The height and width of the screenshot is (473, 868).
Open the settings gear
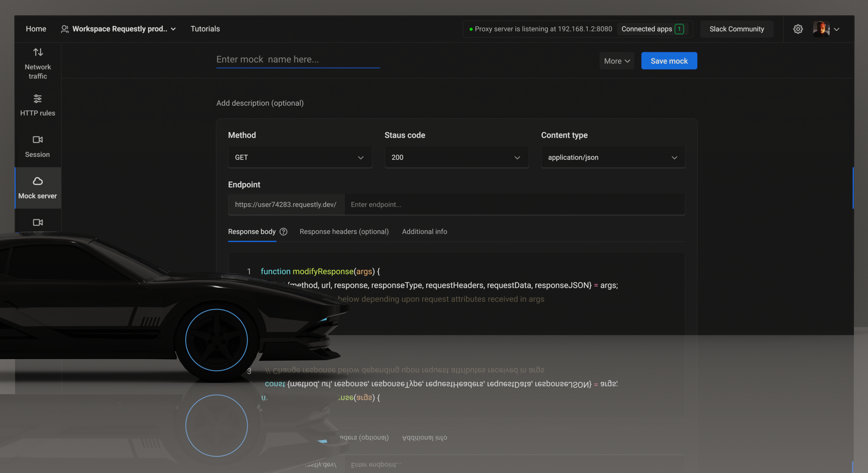click(x=798, y=29)
